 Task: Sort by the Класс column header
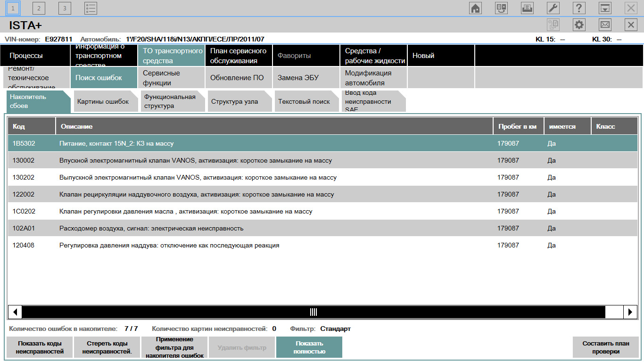point(614,126)
